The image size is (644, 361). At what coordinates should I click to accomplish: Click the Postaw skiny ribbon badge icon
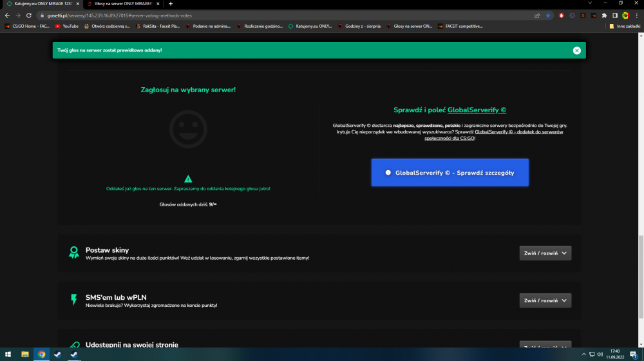click(74, 253)
